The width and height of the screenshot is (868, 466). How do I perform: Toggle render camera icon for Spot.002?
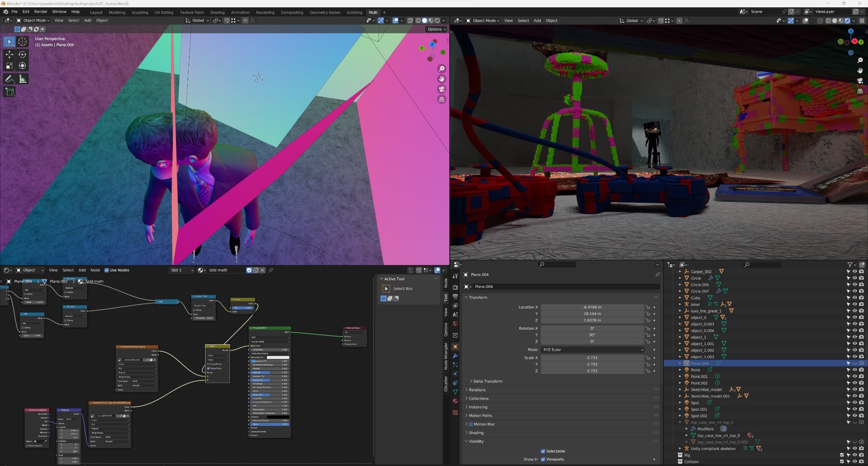pos(862,416)
